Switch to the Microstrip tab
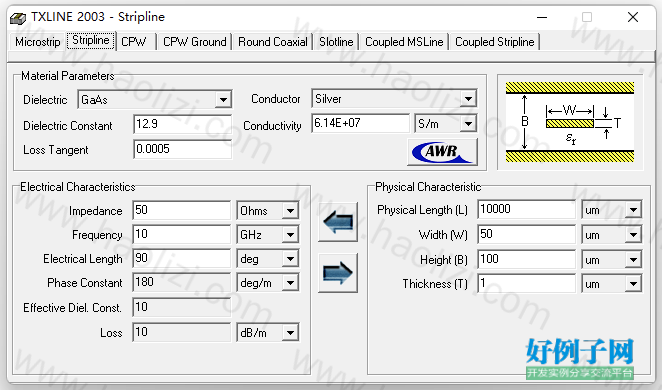662x390 pixels. tap(38, 42)
